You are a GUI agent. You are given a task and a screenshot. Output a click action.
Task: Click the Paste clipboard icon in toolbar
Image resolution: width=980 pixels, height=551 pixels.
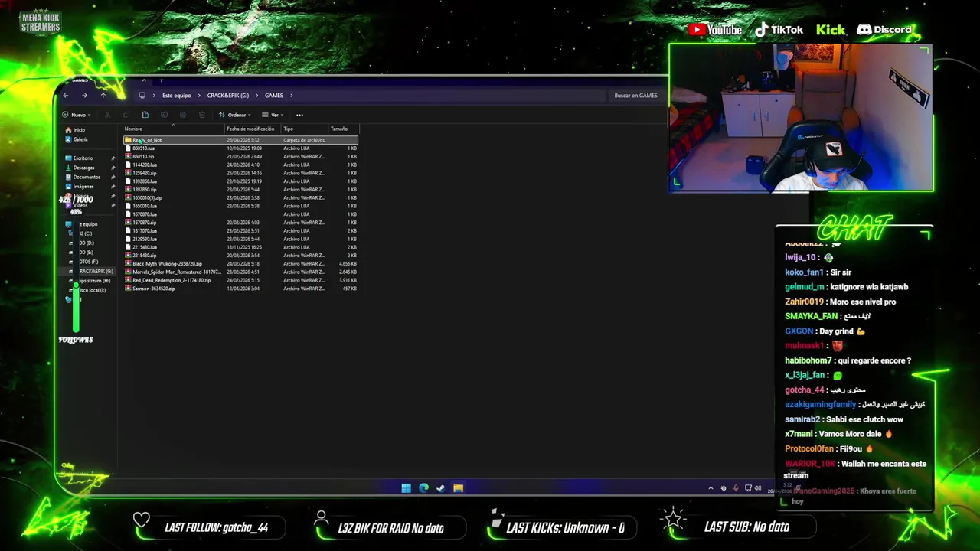(x=145, y=115)
